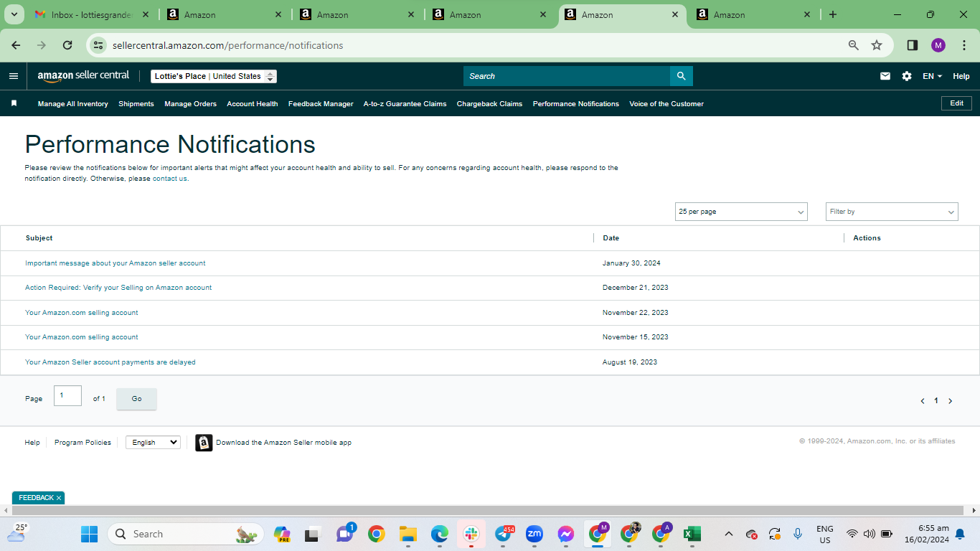The image size is (980, 551).
Task: Open the Filter by dropdown
Action: coord(892,212)
